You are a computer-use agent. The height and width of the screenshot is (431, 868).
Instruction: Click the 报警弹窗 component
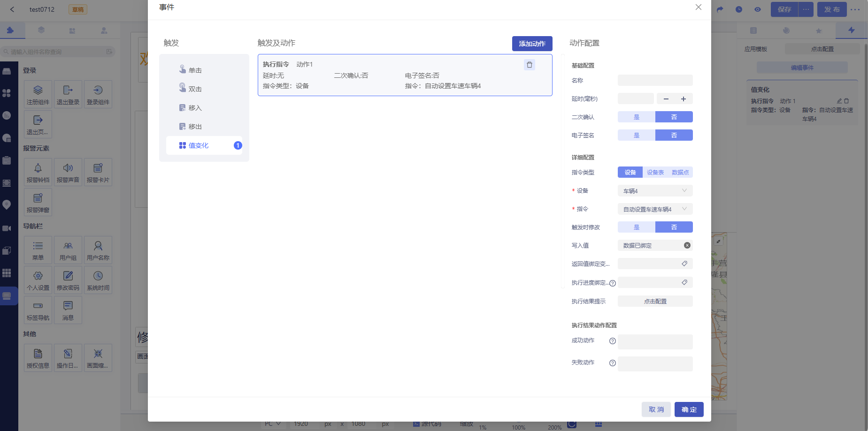click(38, 202)
